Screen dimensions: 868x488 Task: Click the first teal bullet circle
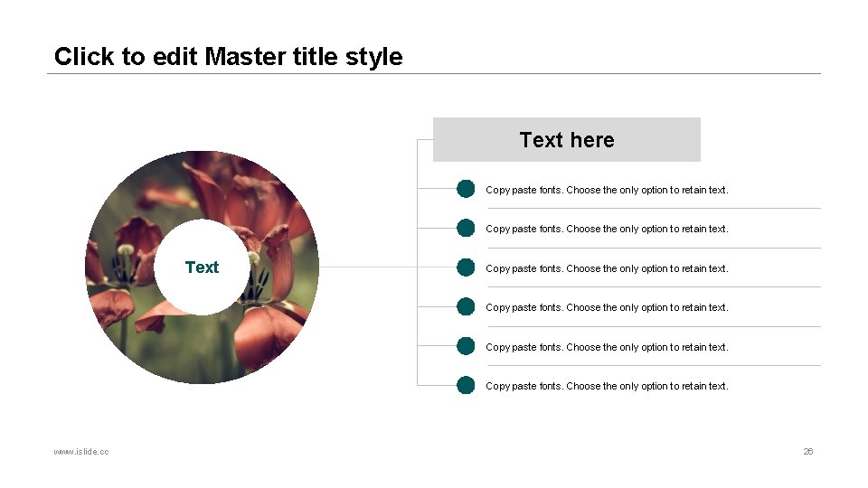point(466,189)
